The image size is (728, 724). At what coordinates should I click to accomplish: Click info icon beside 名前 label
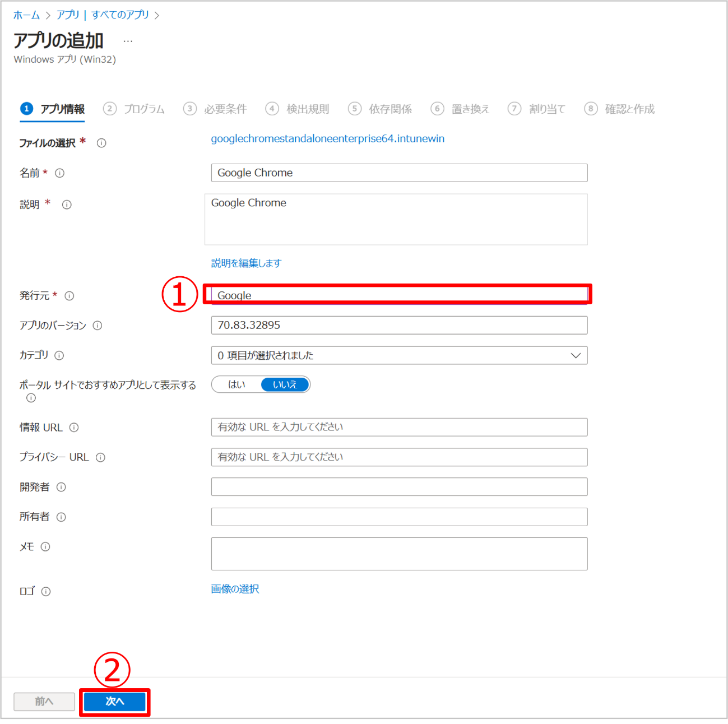tap(59, 173)
